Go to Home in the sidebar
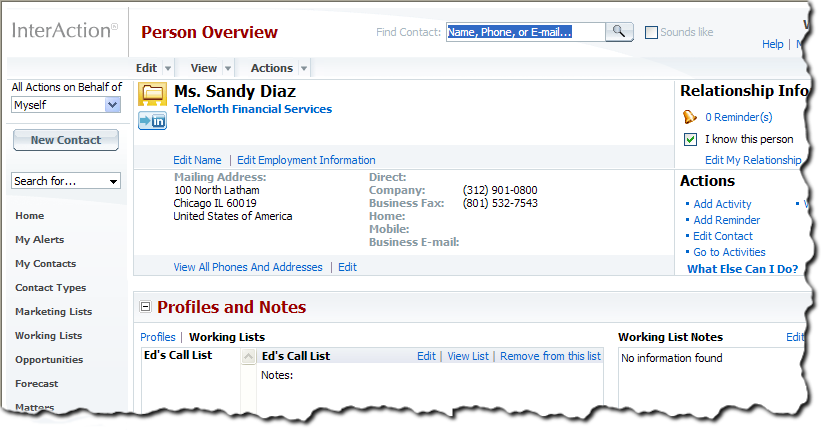Image resolution: width=821 pixels, height=430 pixels. [x=29, y=216]
